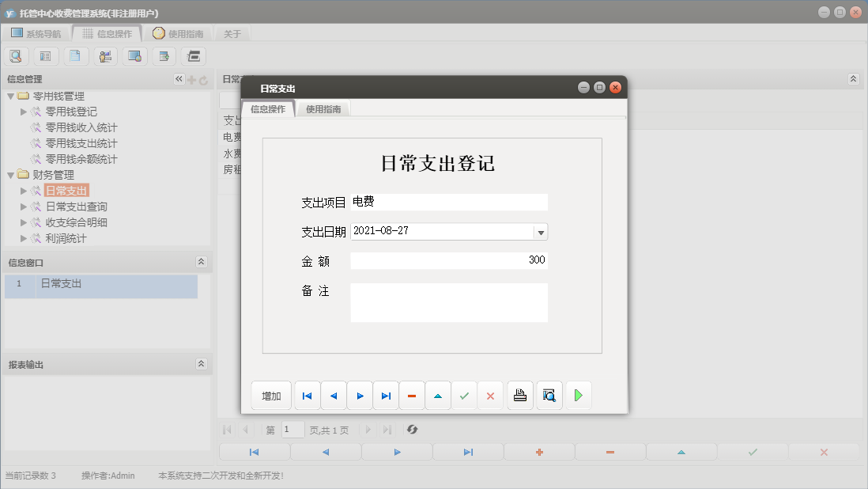Click the green run arrow in dialog
868x489 pixels.
point(578,396)
